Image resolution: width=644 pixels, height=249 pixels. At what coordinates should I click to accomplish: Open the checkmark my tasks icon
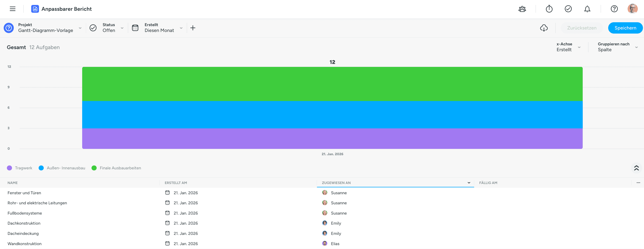(x=568, y=9)
